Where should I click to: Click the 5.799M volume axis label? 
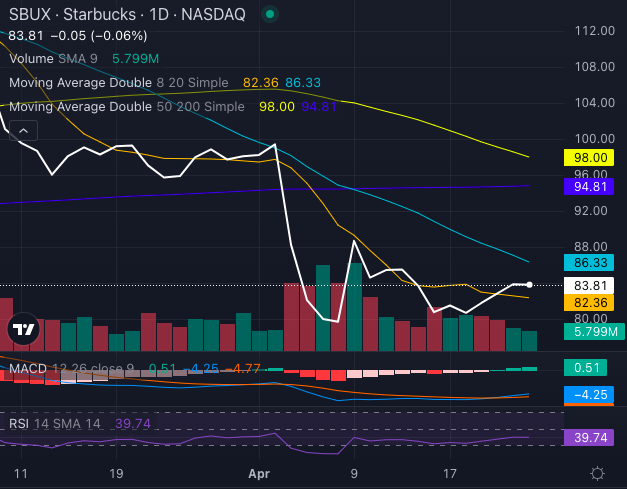[x=594, y=332]
